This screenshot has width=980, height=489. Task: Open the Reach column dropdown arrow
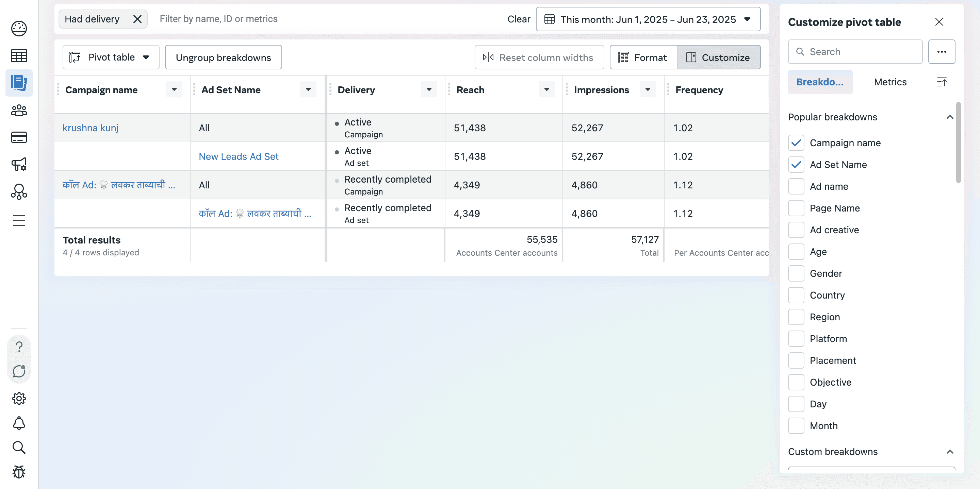click(546, 89)
